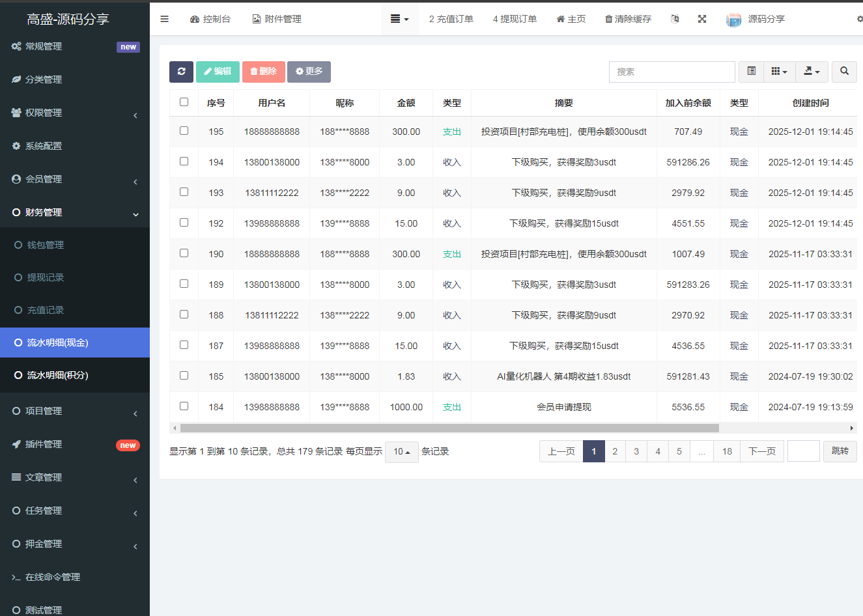Open 清除缓存 trash option
This screenshot has height=616, width=863.
(628, 19)
